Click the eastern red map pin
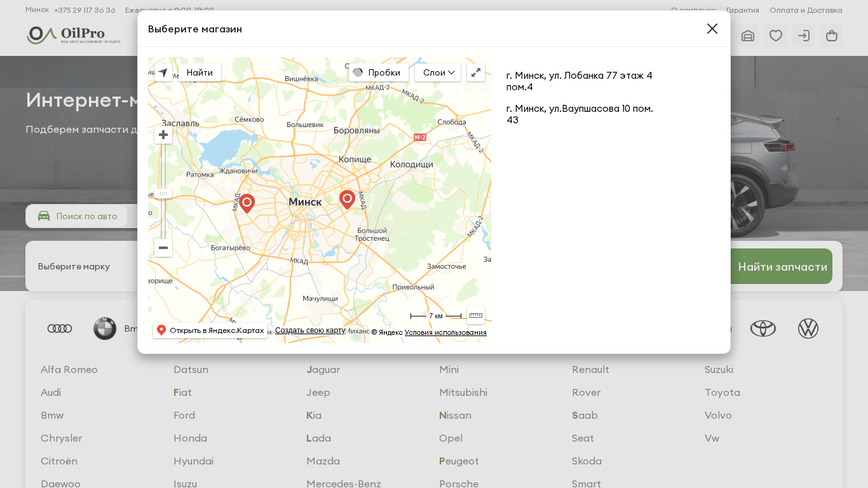The width and height of the screenshot is (868, 488). click(x=347, y=198)
